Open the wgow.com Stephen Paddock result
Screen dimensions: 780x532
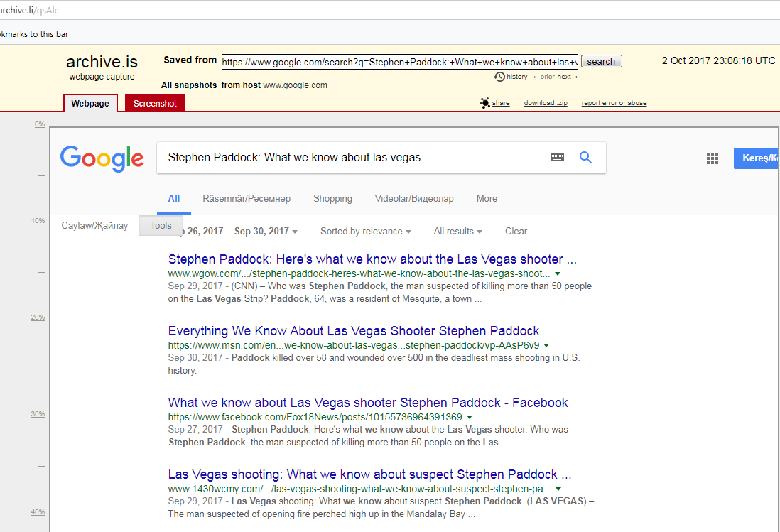pos(372,259)
